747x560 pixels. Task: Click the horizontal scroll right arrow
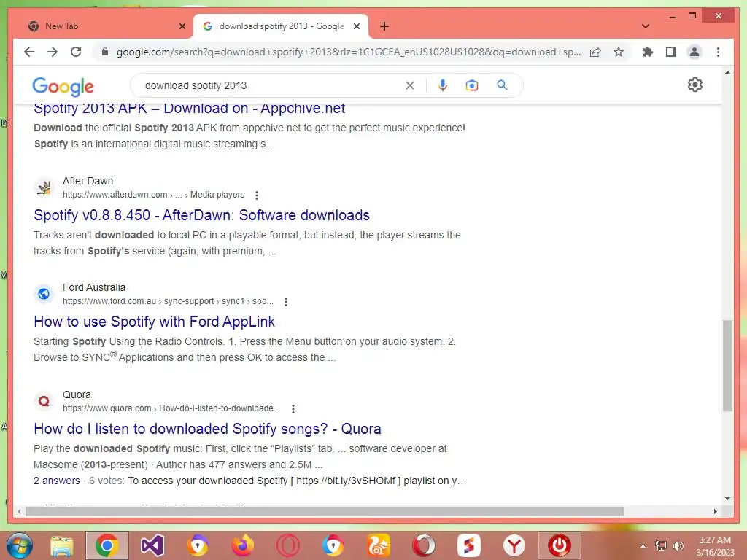[716, 512]
